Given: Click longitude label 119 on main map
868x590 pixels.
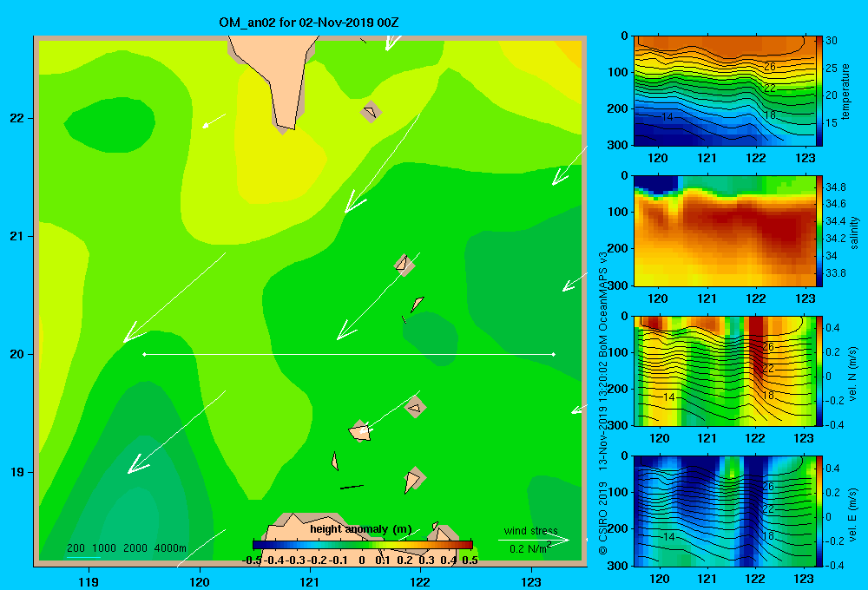Looking at the screenshot, I should 89,581.
